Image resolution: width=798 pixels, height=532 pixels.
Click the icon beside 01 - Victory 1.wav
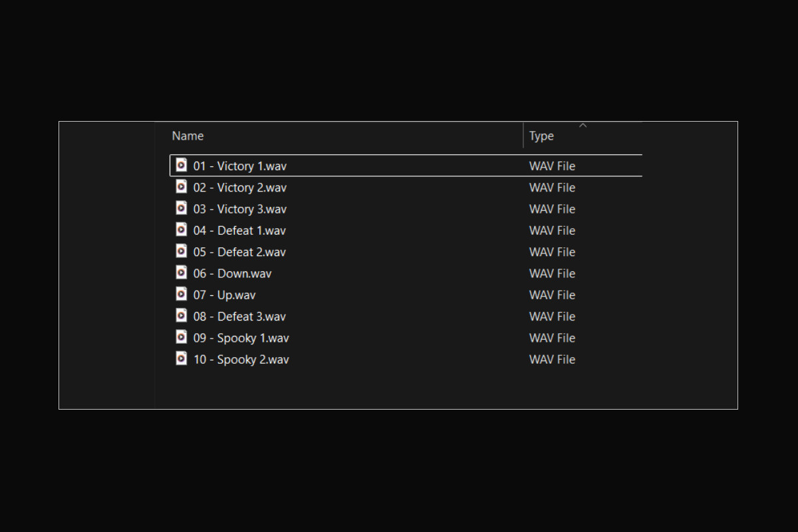[x=181, y=165]
